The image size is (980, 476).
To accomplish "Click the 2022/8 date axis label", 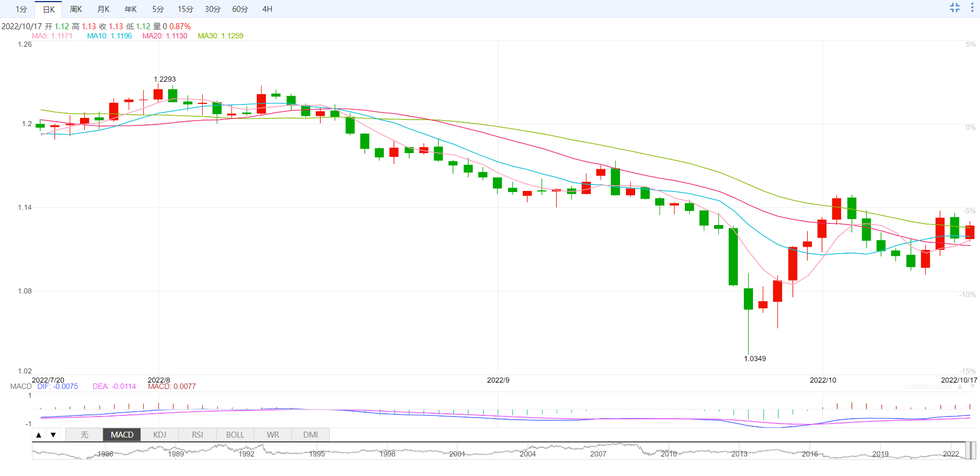I will [159, 380].
